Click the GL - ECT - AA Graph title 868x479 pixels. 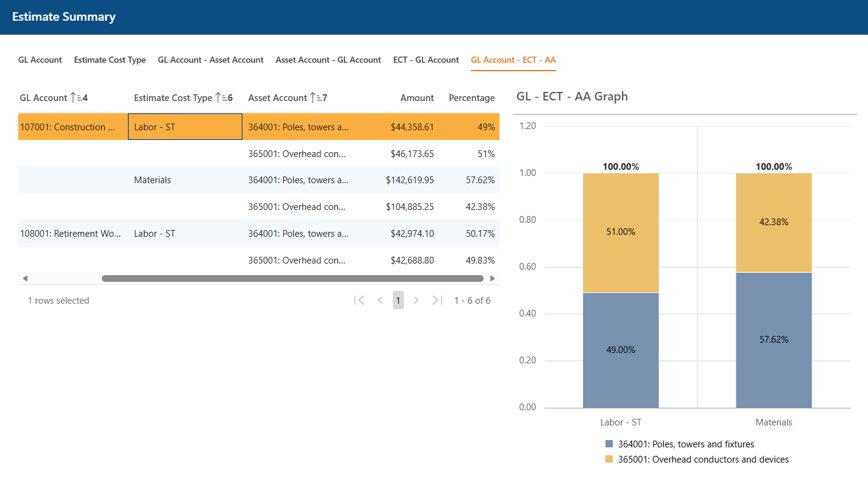coord(572,96)
